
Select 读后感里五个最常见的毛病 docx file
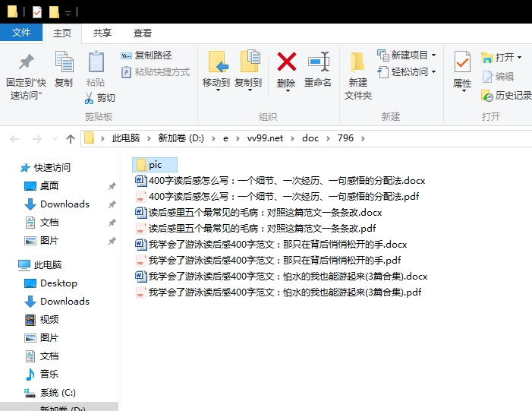coord(259,212)
